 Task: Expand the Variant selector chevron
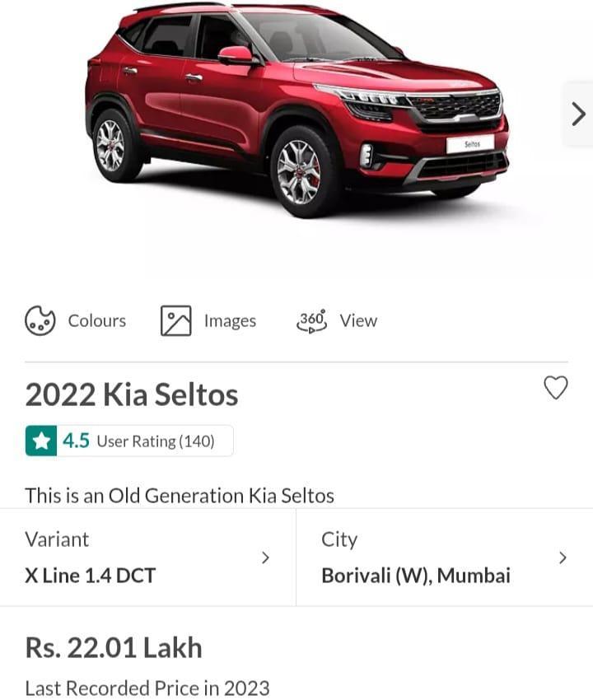pos(265,558)
